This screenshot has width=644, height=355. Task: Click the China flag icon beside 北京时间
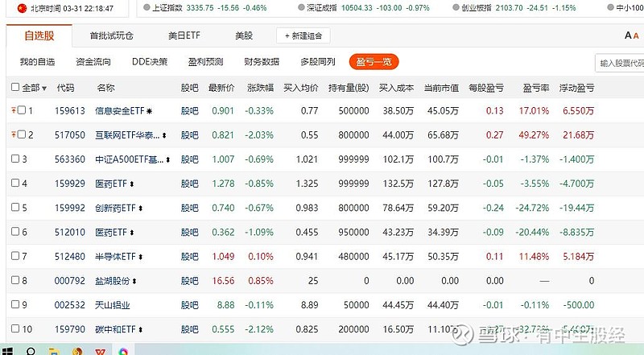[x=23, y=8]
